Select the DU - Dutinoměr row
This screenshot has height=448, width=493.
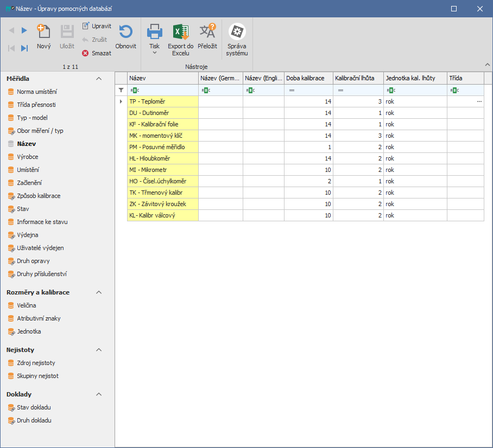coord(305,113)
